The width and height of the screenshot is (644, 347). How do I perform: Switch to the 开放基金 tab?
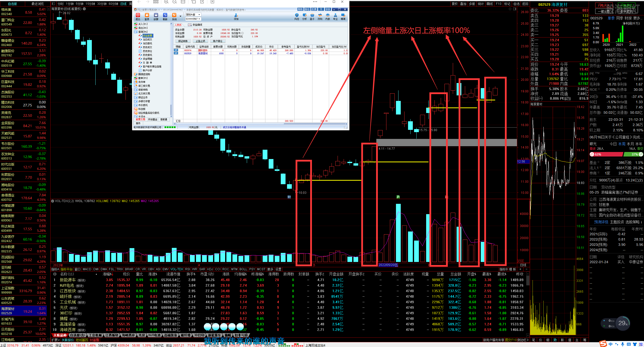coord(152,120)
